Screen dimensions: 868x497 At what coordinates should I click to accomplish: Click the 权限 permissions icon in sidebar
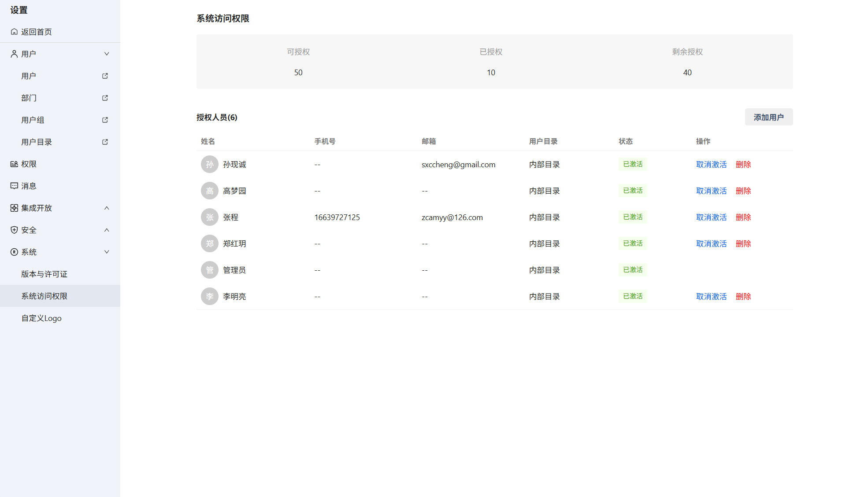point(14,164)
